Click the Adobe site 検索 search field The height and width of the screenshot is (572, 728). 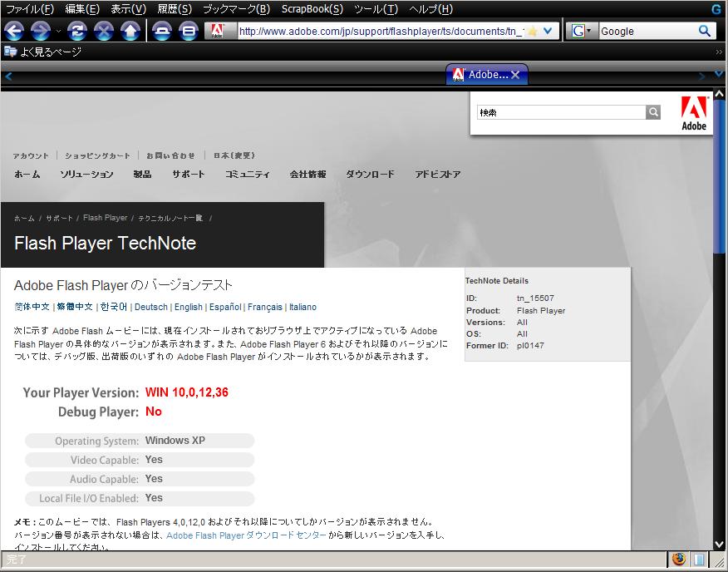(x=561, y=112)
